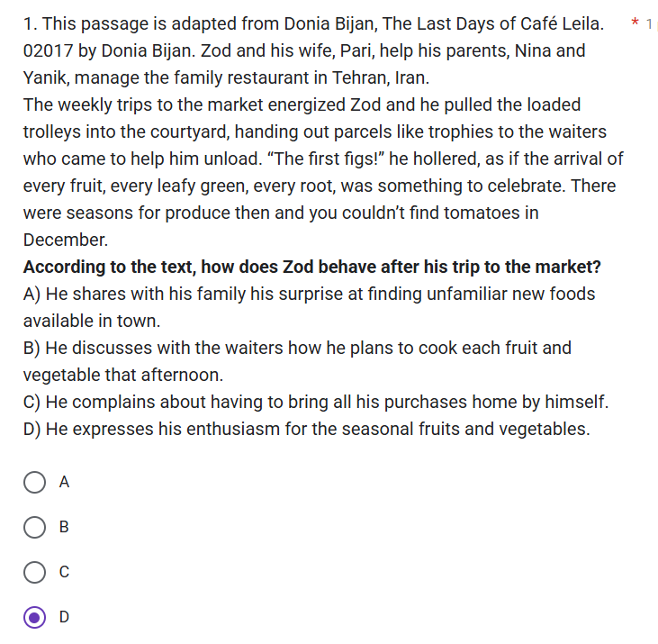Click the bold question "According to the text"
The height and width of the screenshot is (644, 658).
point(311,268)
